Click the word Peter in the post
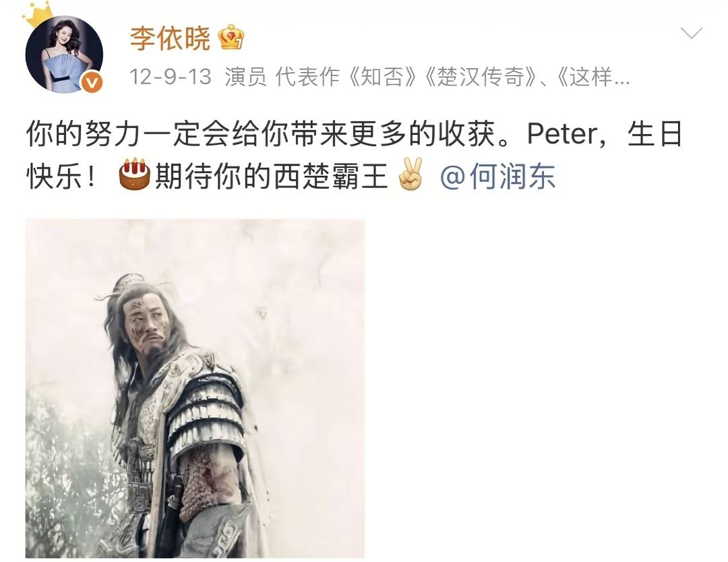 [562, 135]
